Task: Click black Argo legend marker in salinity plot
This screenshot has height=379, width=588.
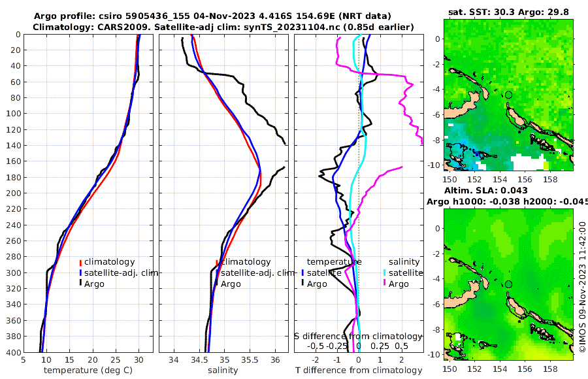Action: tap(217, 284)
